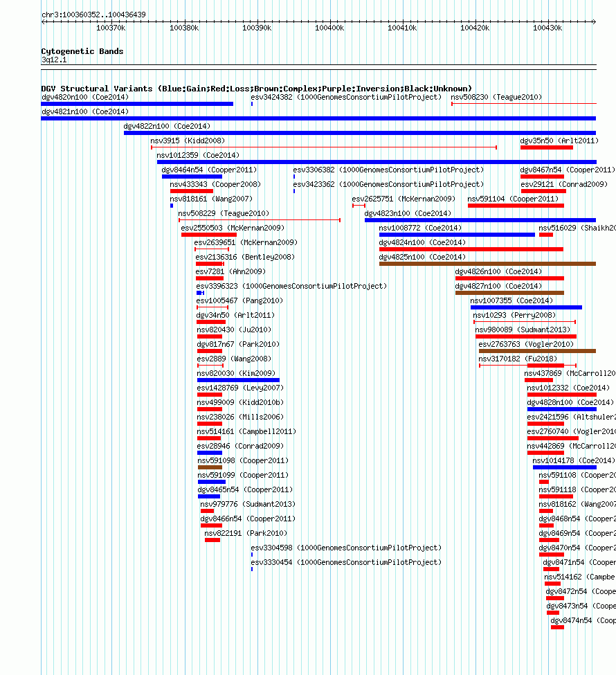Click nsv1014178 (Coe2014) label

[x=574, y=461]
